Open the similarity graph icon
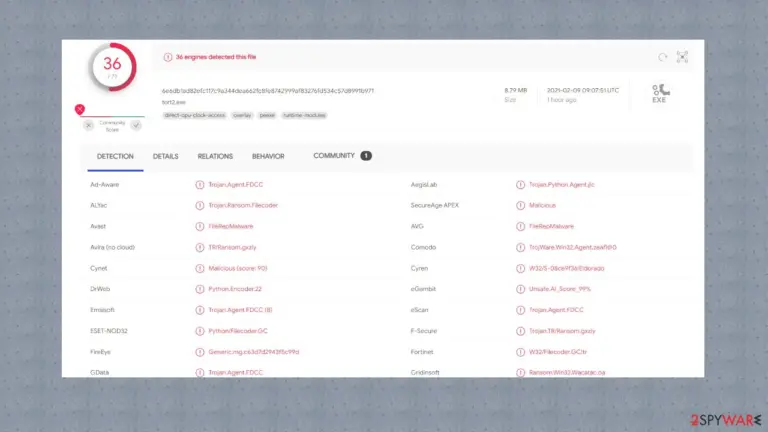Viewport: 768px width, 432px height. pyautogui.click(x=682, y=57)
